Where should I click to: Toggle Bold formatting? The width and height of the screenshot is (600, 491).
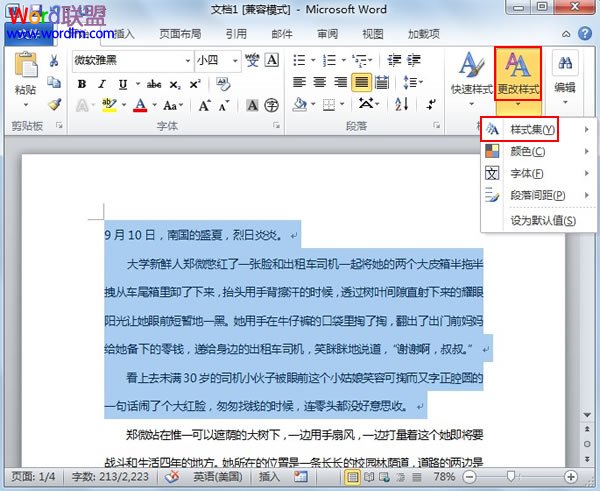pyautogui.click(x=82, y=84)
